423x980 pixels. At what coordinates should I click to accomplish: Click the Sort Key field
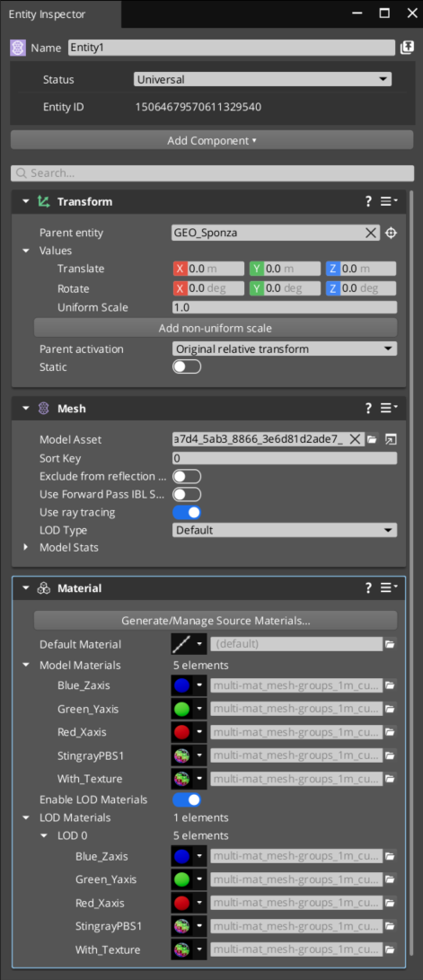coord(285,458)
